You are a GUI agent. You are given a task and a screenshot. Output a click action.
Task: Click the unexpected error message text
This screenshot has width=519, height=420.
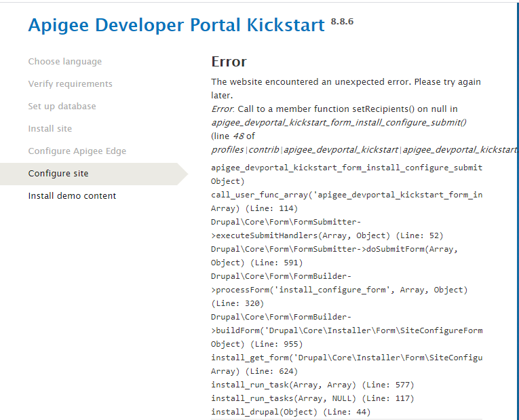click(x=346, y=88)
